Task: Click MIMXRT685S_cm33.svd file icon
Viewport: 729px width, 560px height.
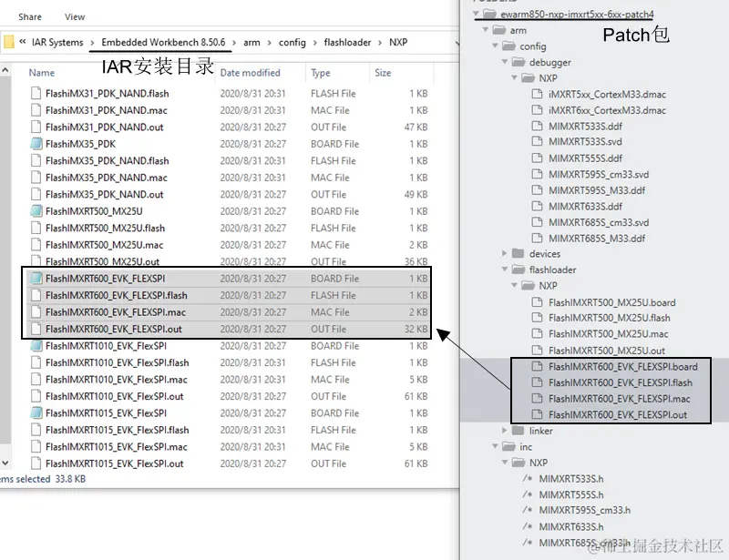Action: pyautogui.click(x=537, y=222)
